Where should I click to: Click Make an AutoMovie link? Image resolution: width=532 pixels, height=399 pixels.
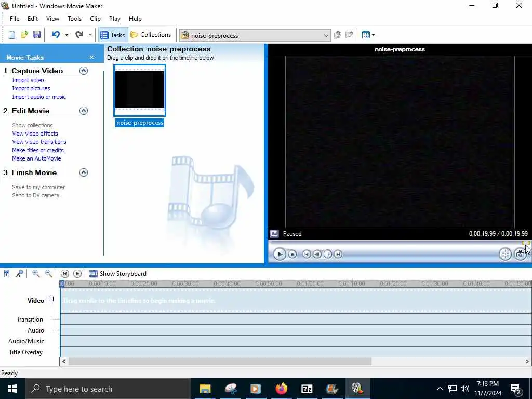(36, 158)
